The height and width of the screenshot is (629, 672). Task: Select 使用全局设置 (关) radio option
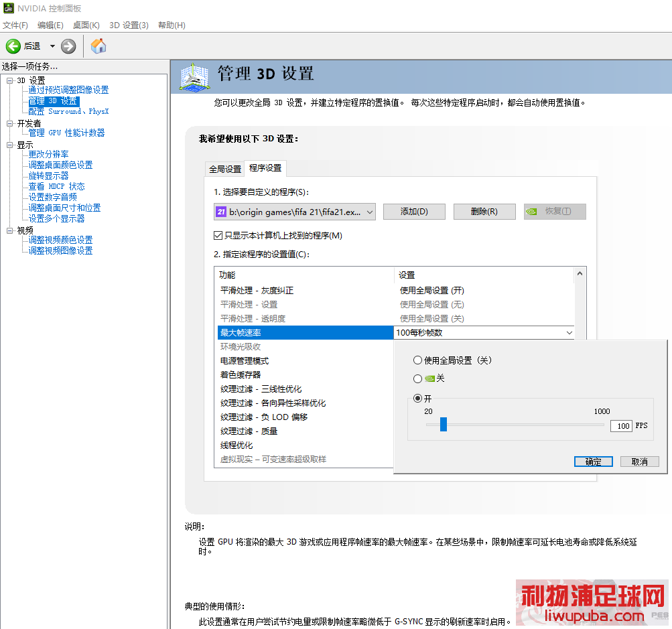[x=417, y=360]
